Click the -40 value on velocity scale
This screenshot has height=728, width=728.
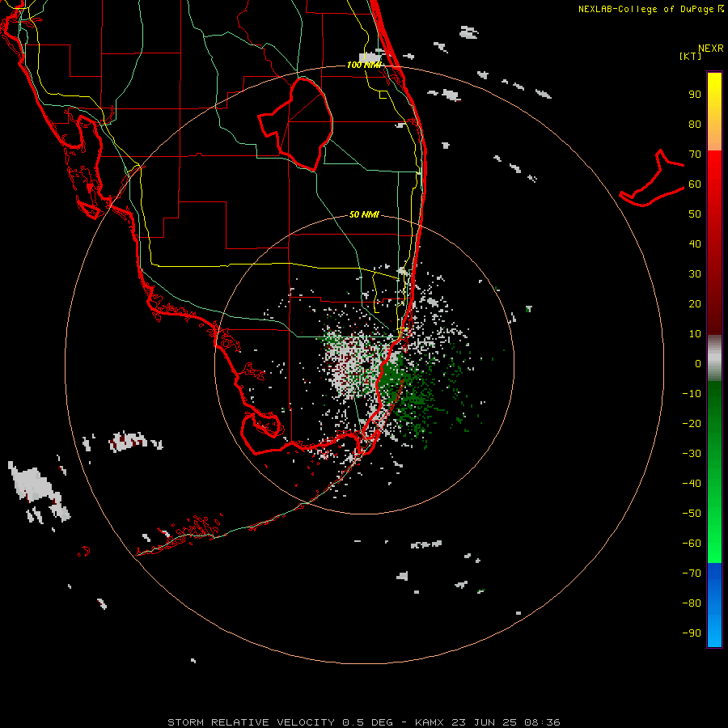click(x=692, y=484)
